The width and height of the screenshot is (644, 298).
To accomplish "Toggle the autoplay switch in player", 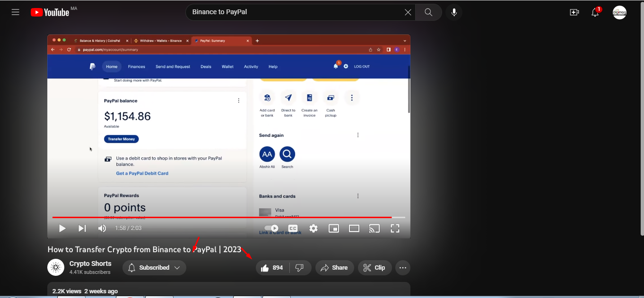I will [271, 229].
